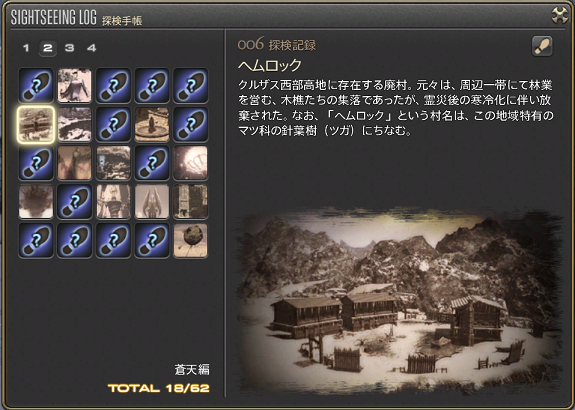
Task: Open the floating rock sphere entry in bottom row
Action: [x=191, y=241]
